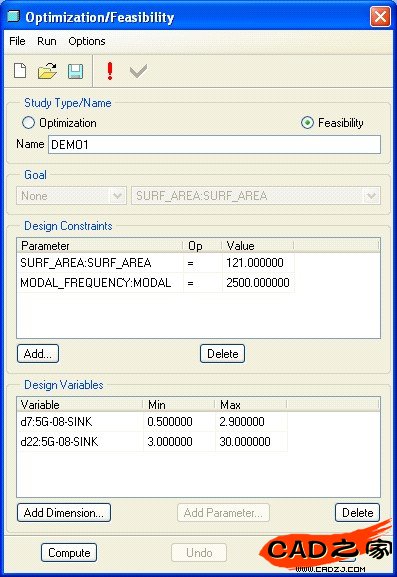Select the d22:5G-08-SINK variable row
The image size is (397, 577).
pyautogui.click(x=152, y=441)
